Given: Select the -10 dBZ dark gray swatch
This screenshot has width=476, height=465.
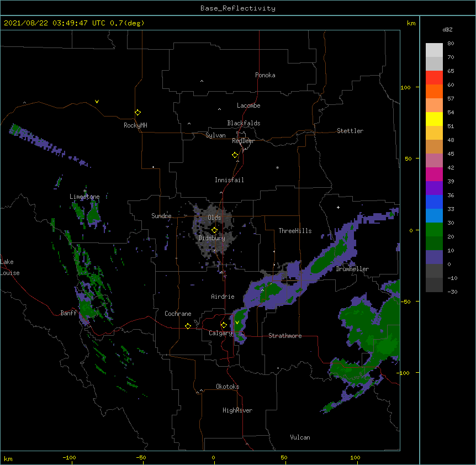Looking at the screenshot, I should click(434, 285).
